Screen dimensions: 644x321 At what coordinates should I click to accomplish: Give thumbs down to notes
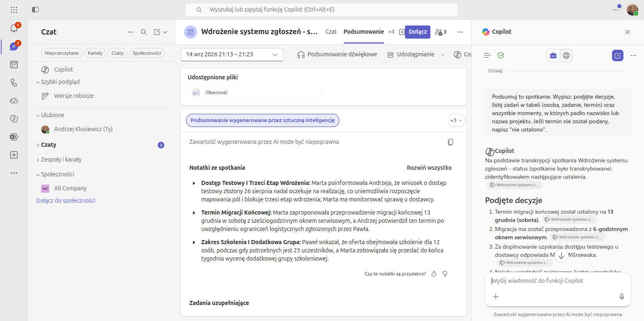point(445,274)
